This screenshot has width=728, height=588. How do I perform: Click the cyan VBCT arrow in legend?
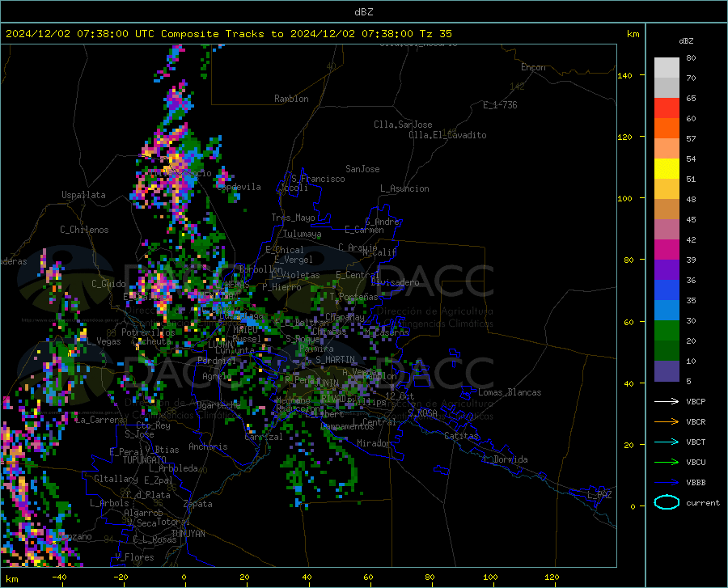[667, 442]
